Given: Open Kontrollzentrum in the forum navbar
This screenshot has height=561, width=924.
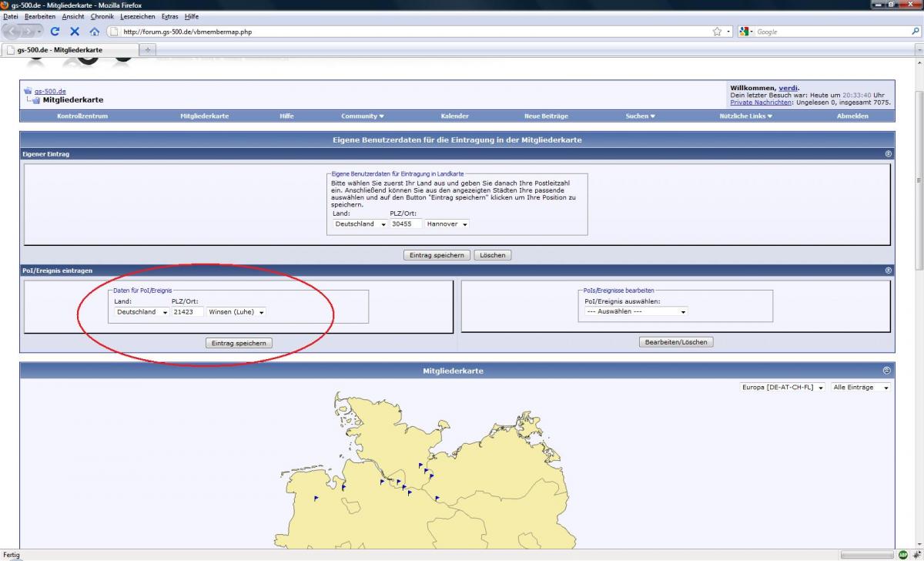Looking at the screenshot, I should (82, 116).
